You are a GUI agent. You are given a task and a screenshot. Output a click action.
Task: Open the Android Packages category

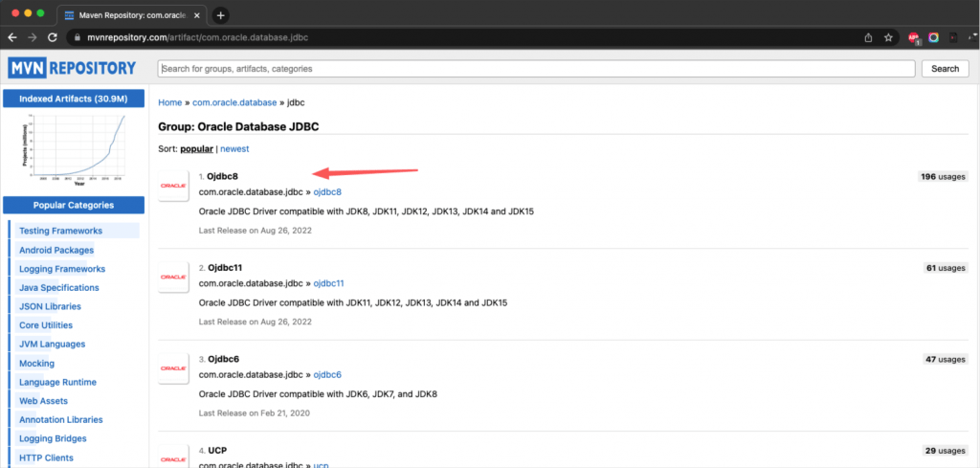(56, 250)
